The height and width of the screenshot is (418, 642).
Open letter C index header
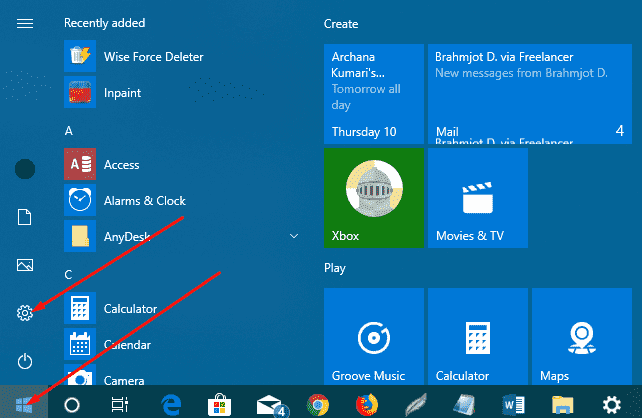68,275
